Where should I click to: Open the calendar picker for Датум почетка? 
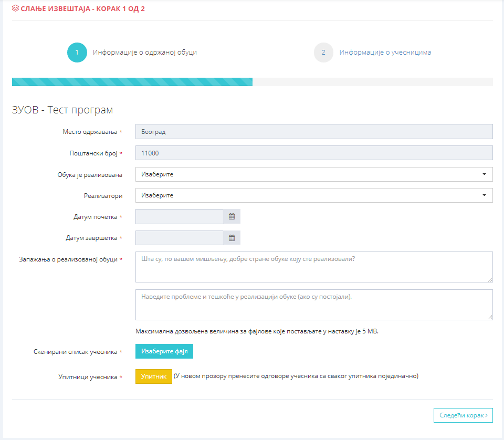tap(232, 216)
